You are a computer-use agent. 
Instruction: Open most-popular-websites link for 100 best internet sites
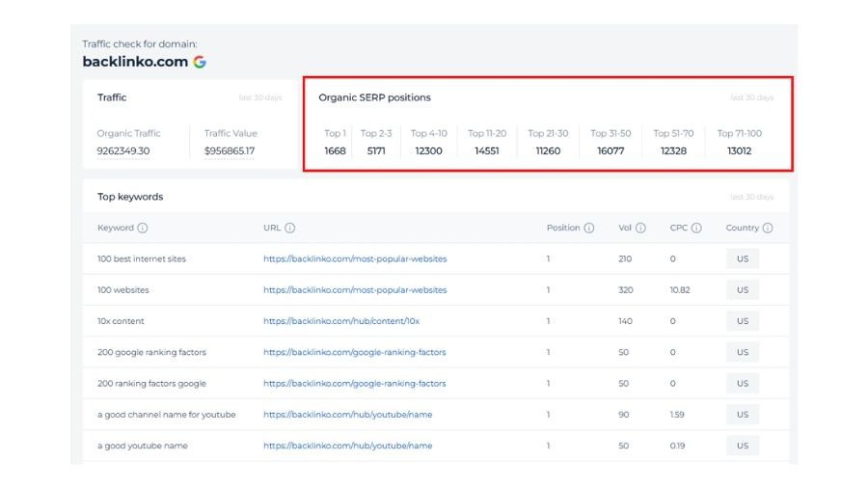click(355, 259)
